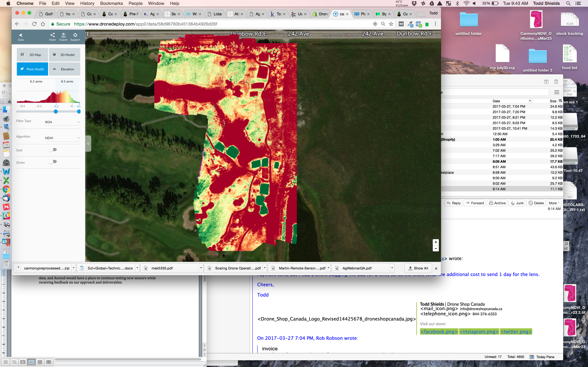Switch to the Elevation view tab
This screenshot has height=367, width=588.
coord(65,69)
